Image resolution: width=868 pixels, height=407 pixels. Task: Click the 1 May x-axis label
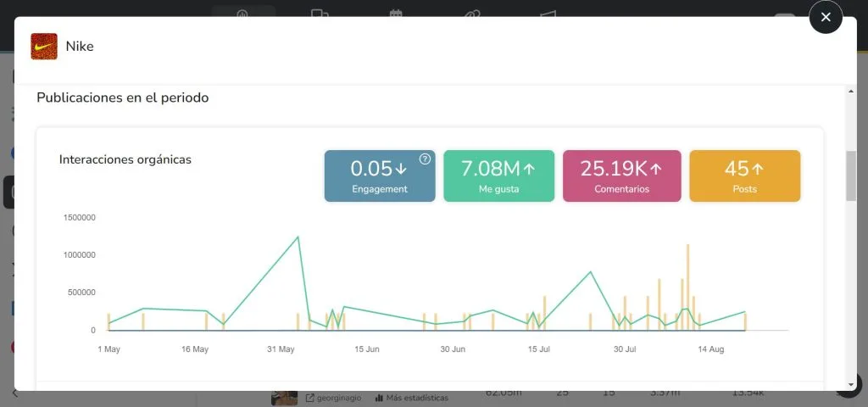108,349
